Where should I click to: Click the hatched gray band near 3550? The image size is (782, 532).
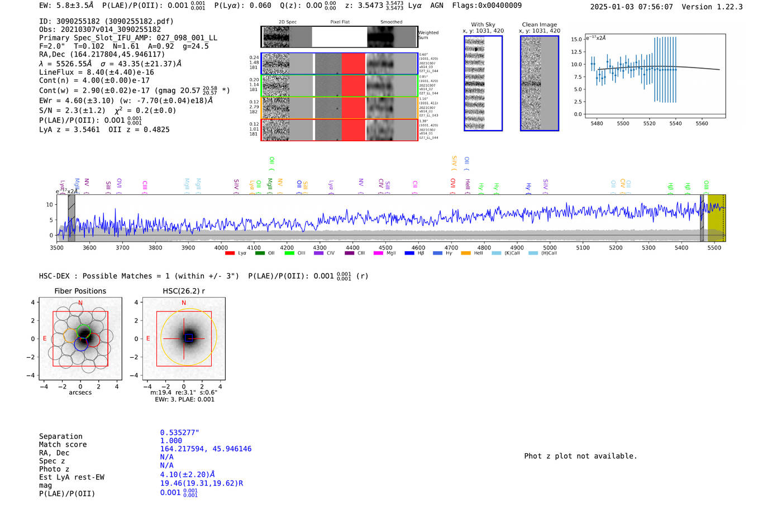pyautogui.click(x=71, y=218)
